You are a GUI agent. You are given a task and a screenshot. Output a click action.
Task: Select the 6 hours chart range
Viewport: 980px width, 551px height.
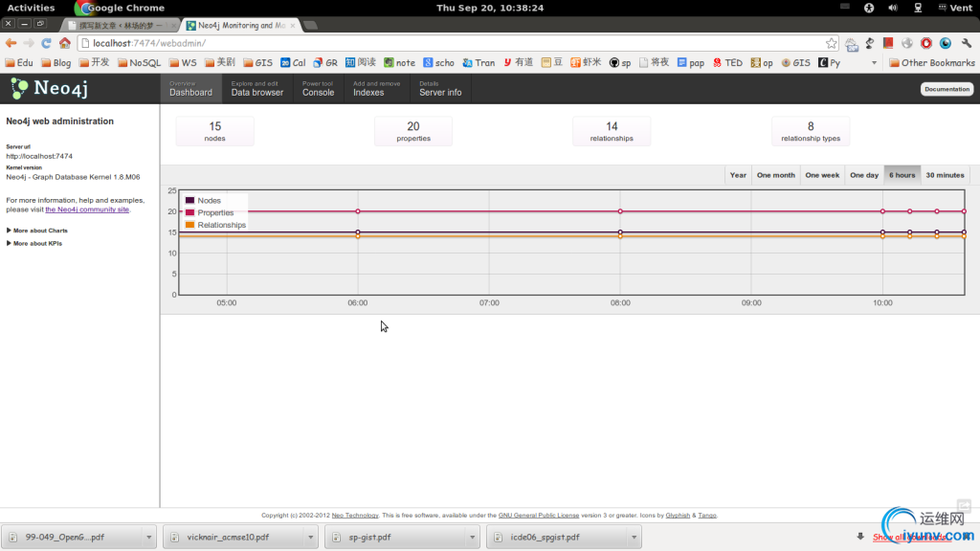coord(902,175)
